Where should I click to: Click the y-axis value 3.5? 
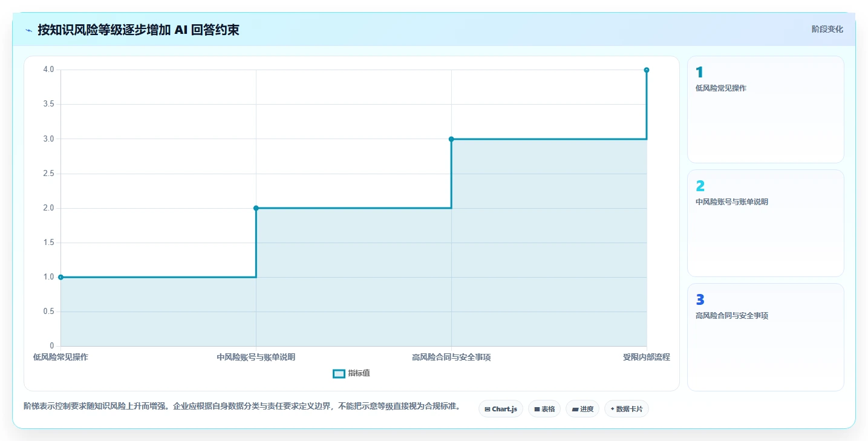pos(48,104)
